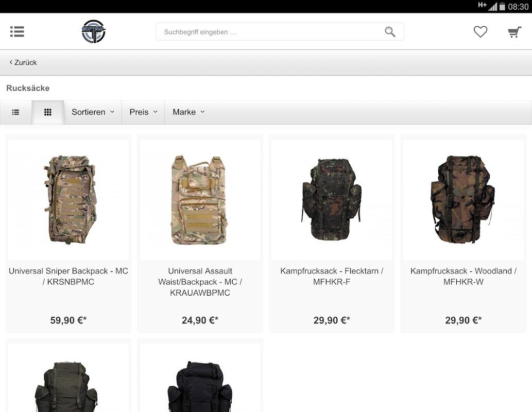532x412 pixels.
Task: Open the Sortieren dropdown
Action: pos(93,112)
